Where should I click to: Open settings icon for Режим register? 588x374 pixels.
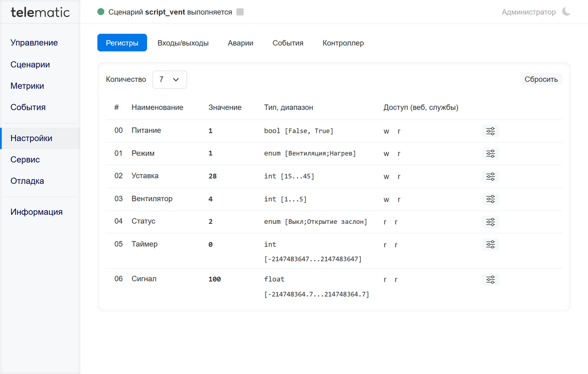(x=490, y=154)
